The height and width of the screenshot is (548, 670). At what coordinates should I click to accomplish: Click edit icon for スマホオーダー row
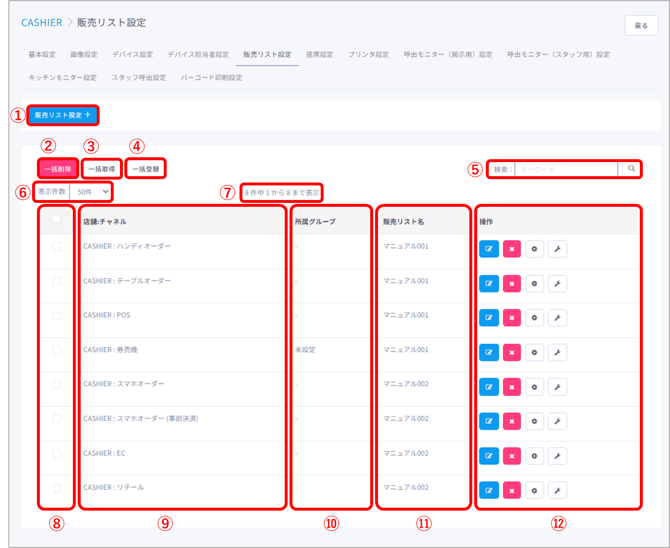pyautogui.click(x=489, y=386)
